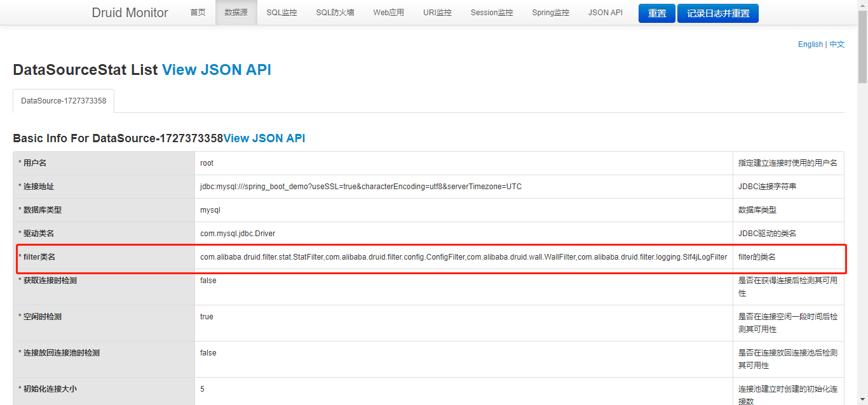The height and width of the screenshot is (405, 868).
Task: Click the description 指定建立连接时使用的用户名
Action: [788, 163]
